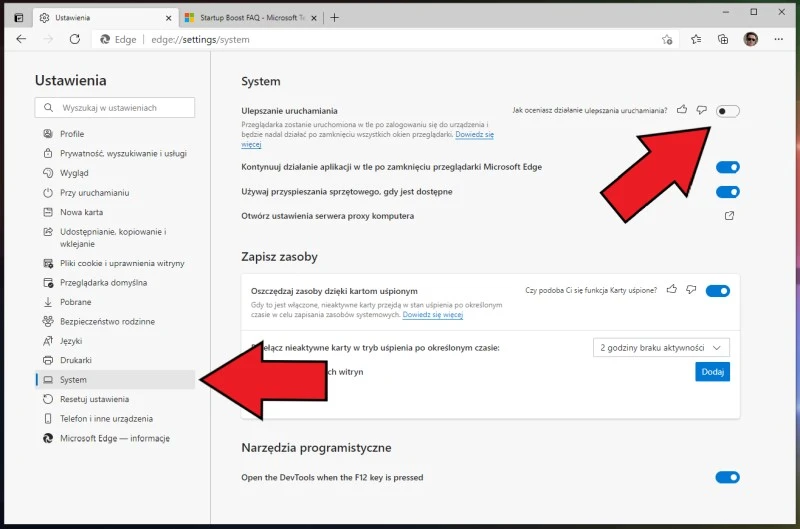Toggle DevTools F12 key setting

(728, 478)
